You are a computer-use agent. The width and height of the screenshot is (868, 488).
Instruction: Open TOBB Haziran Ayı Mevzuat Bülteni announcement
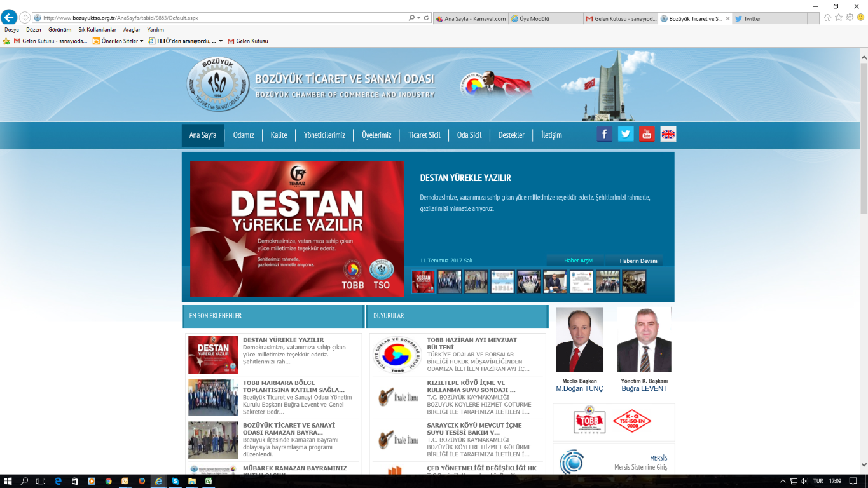[x=471, y=344]
